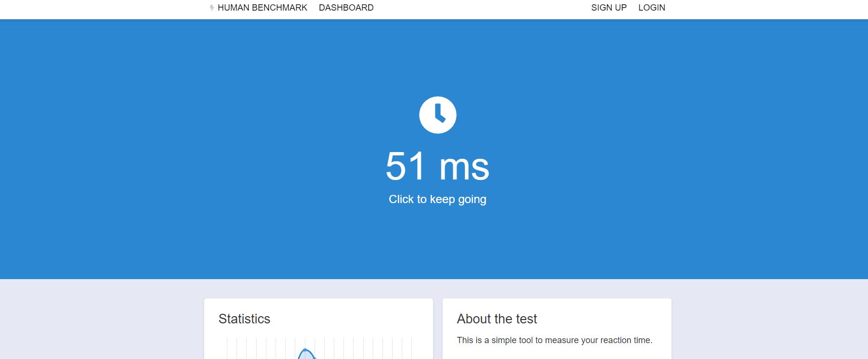Click the "Click to keep going" text
The height and width of the screenshot is (359, 868).
(437, 199)
